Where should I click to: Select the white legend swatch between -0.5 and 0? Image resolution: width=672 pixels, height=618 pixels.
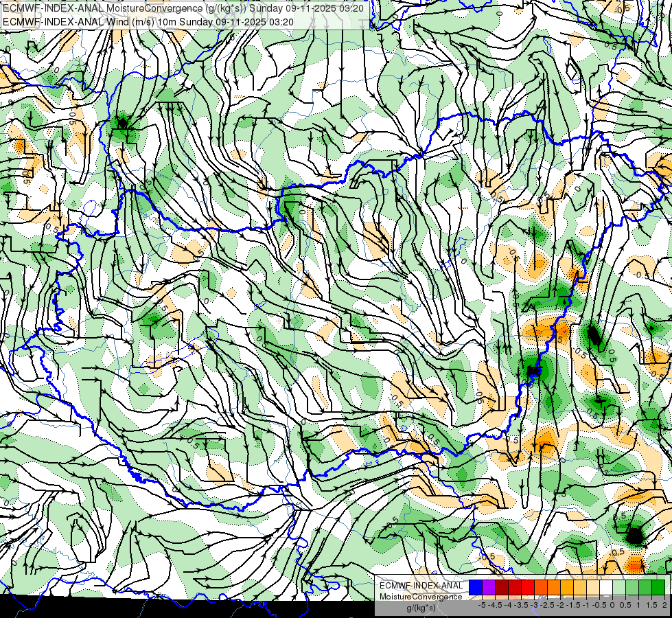[x=606, y=588]
